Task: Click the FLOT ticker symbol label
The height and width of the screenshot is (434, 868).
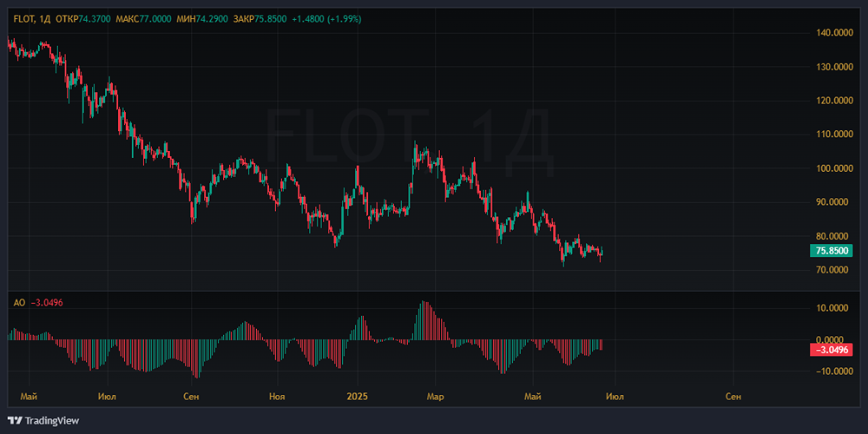Action: point(24,19)
